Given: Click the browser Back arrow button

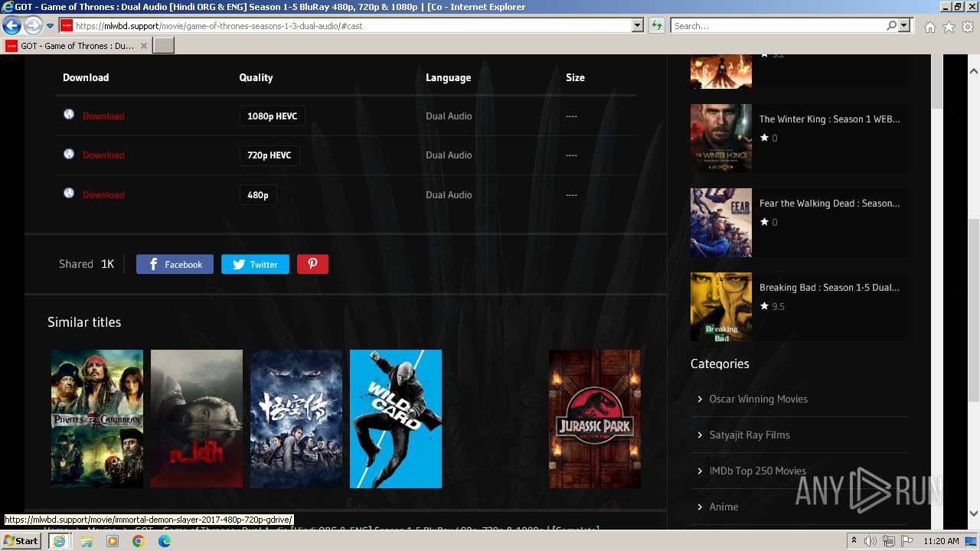Looking at the screenshot, I should tap(11, 25).
